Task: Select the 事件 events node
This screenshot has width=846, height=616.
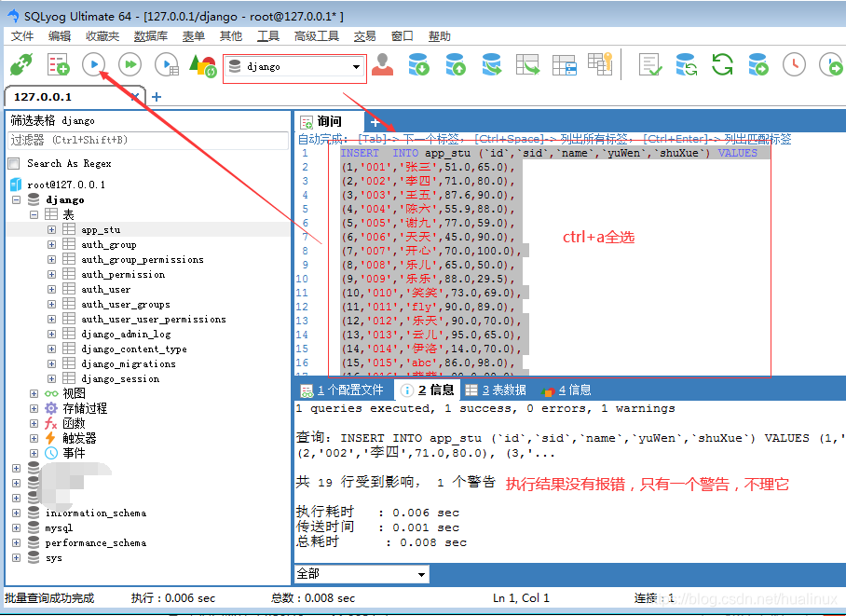Action: tap(74, 453)
